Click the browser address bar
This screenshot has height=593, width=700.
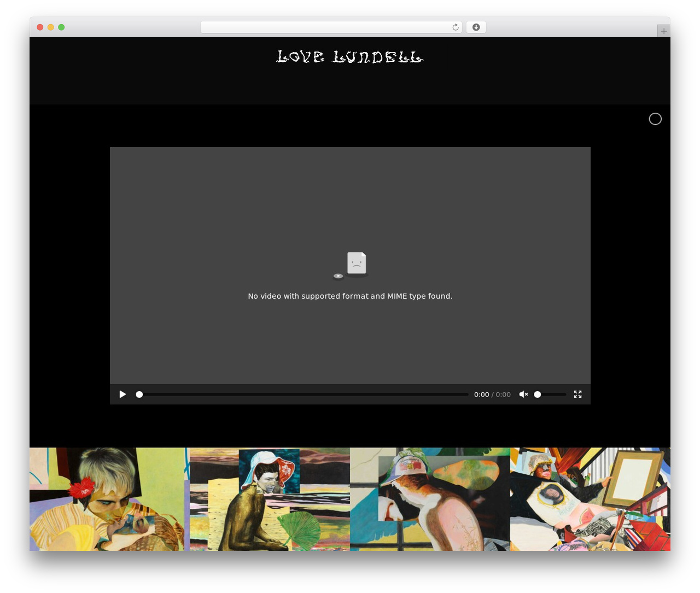(331, 27)
